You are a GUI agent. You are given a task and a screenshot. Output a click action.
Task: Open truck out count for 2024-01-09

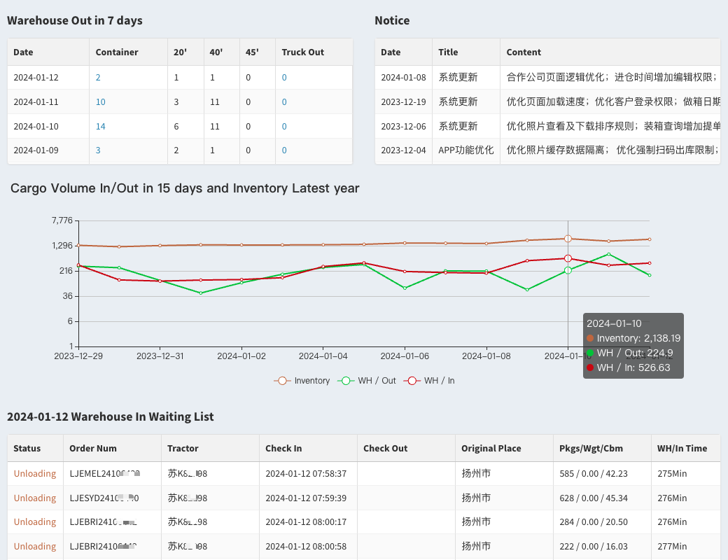pos(284,150)
